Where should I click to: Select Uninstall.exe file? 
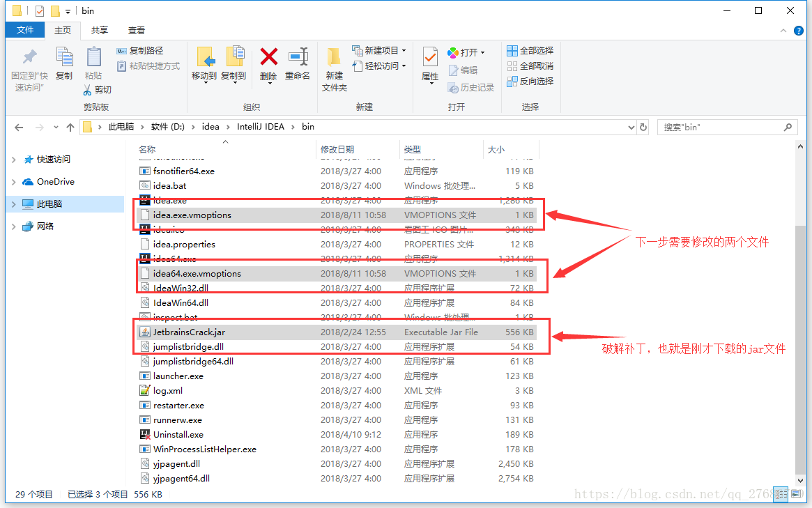(x=337, y=435)
